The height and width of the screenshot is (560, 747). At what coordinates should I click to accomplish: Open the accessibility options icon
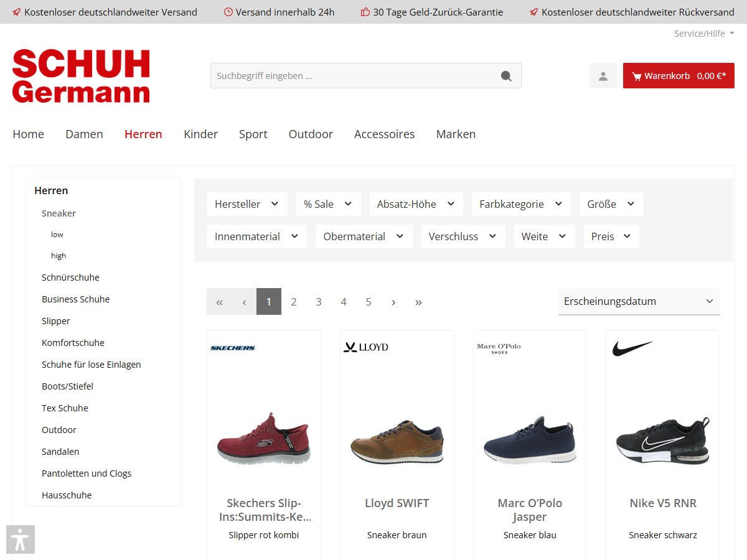(21, 539)
